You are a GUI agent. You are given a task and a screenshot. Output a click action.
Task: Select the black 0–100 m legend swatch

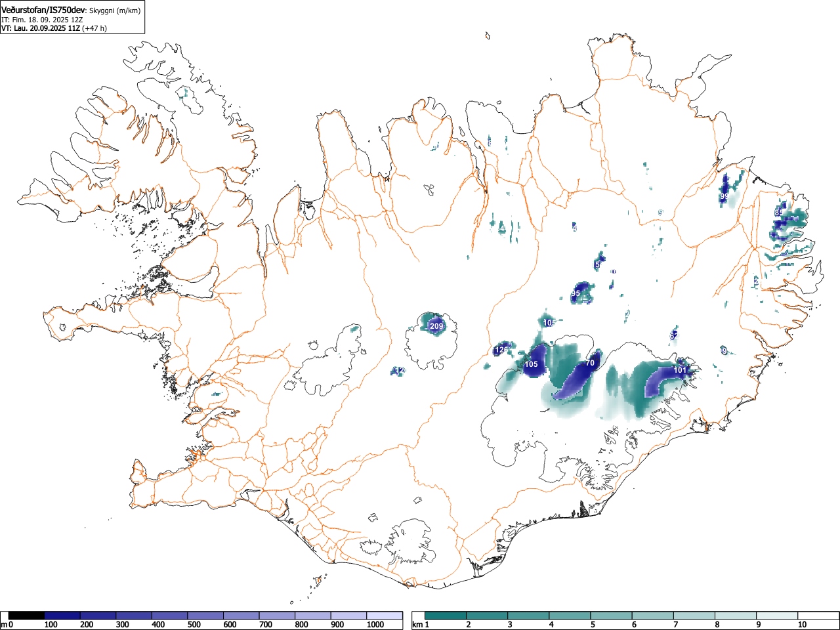(26, 616)
